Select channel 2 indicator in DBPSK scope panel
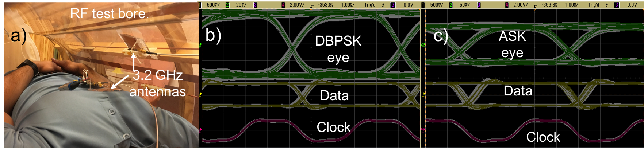Screen dimensions: 644x153 click(227, 5)
